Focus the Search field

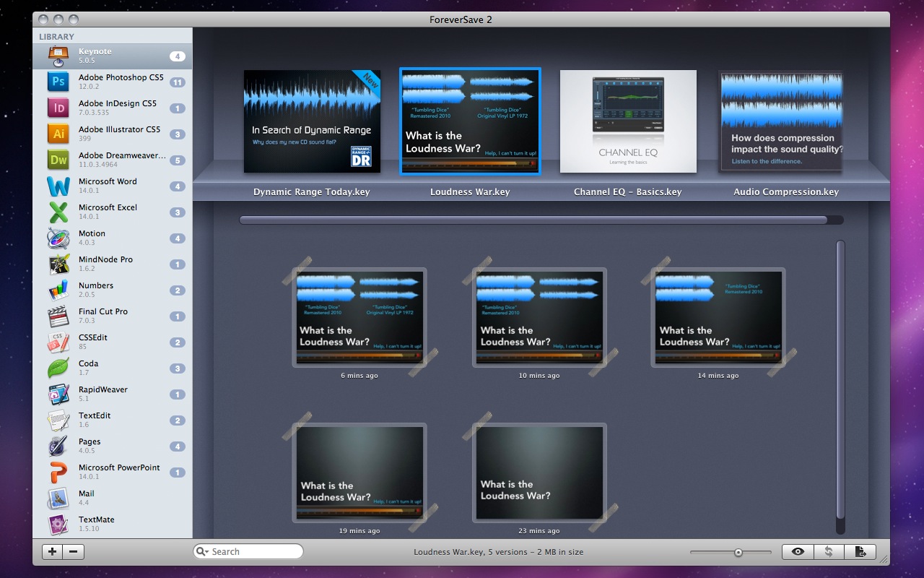[248, 551]
